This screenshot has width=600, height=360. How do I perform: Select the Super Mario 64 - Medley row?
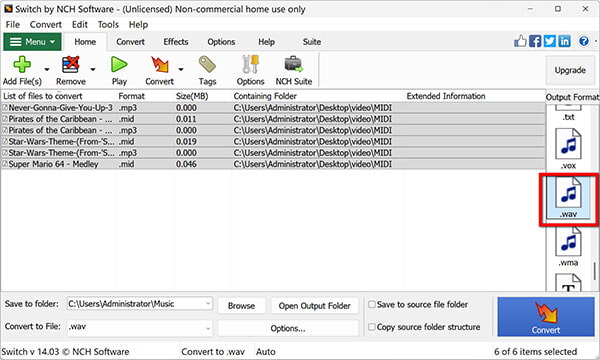coord(273,164)
